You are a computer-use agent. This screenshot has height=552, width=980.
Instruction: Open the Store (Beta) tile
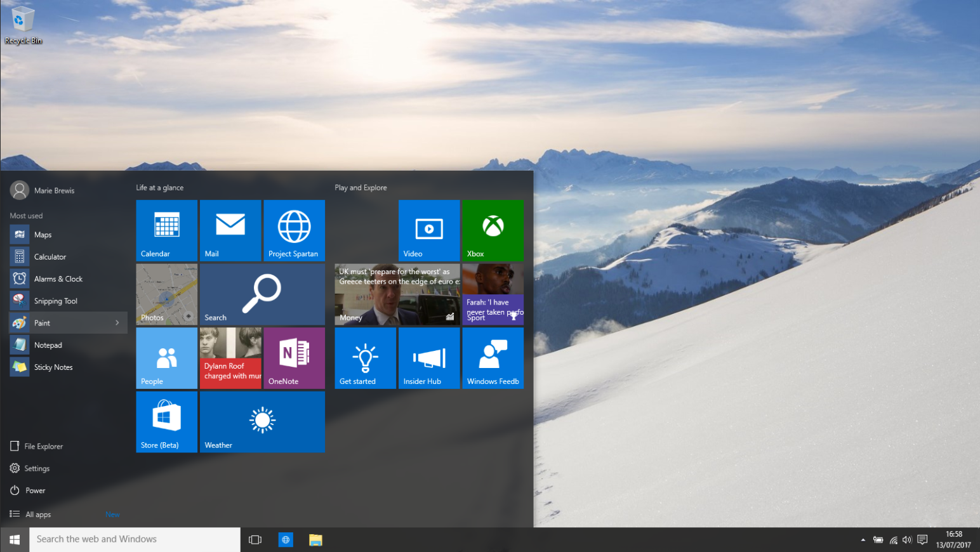click(x=166, y=422)
